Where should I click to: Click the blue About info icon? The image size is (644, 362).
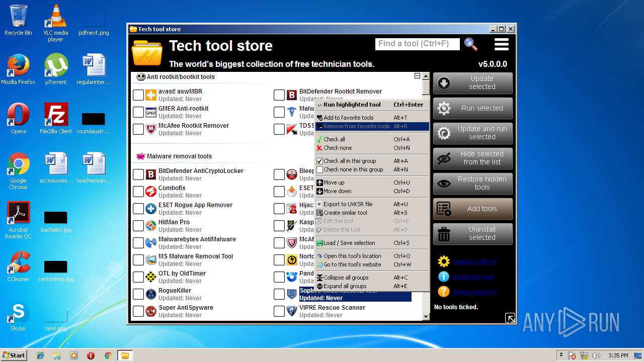pyautogui.click(x=443, y=277)
